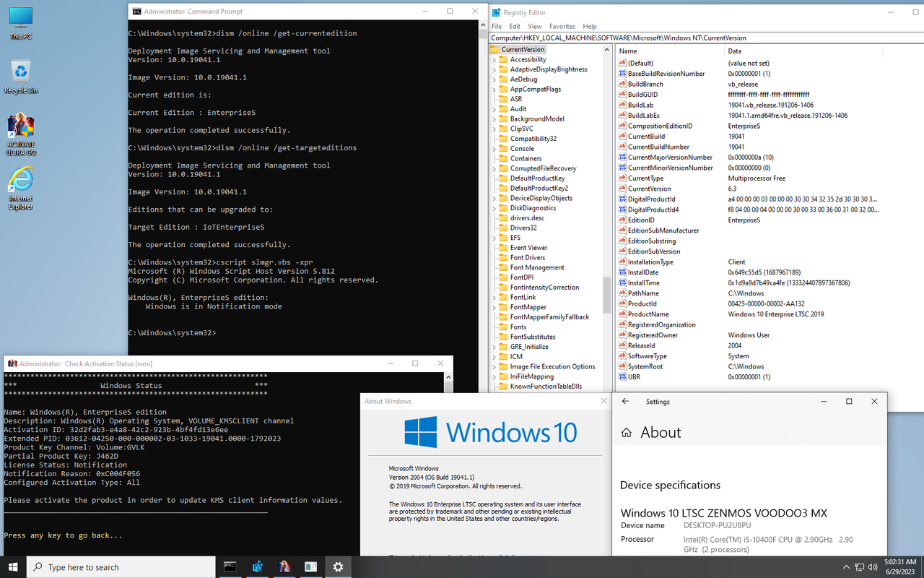Click the string icon beside ProductName value
The height and width of the screenshot is (578, 924).
pos(622,314)
